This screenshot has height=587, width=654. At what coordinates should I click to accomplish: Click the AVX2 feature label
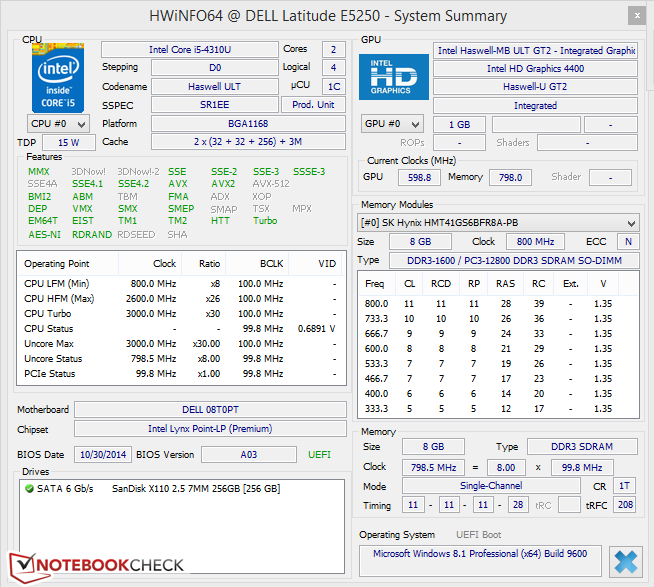223,184
